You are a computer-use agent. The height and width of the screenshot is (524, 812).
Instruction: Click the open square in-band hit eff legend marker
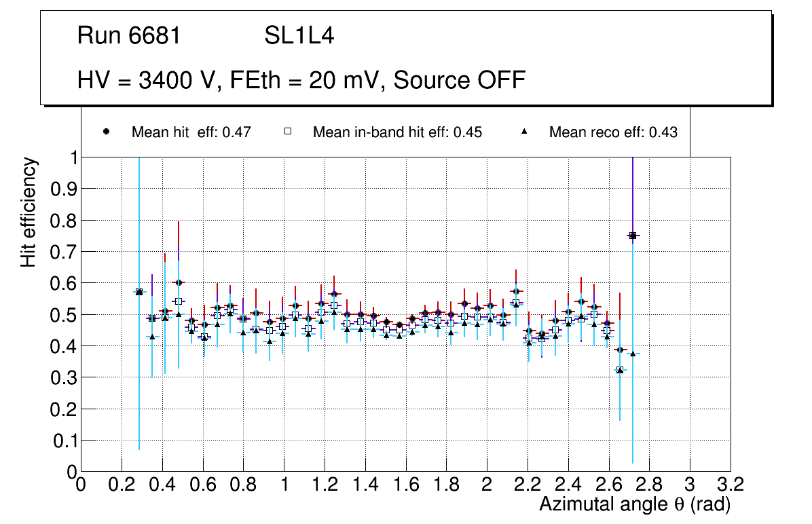click(287, 132)
